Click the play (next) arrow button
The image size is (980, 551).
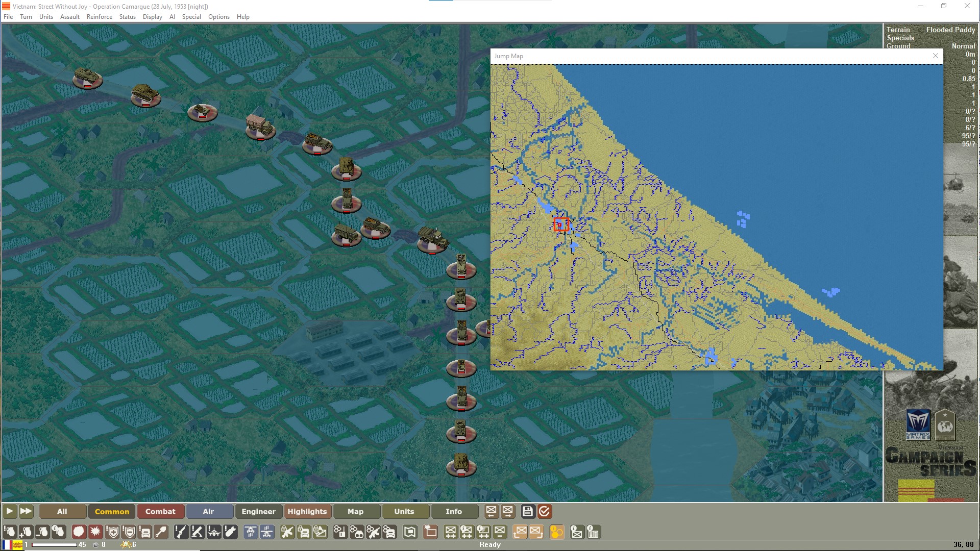click(x=10, y=511)
